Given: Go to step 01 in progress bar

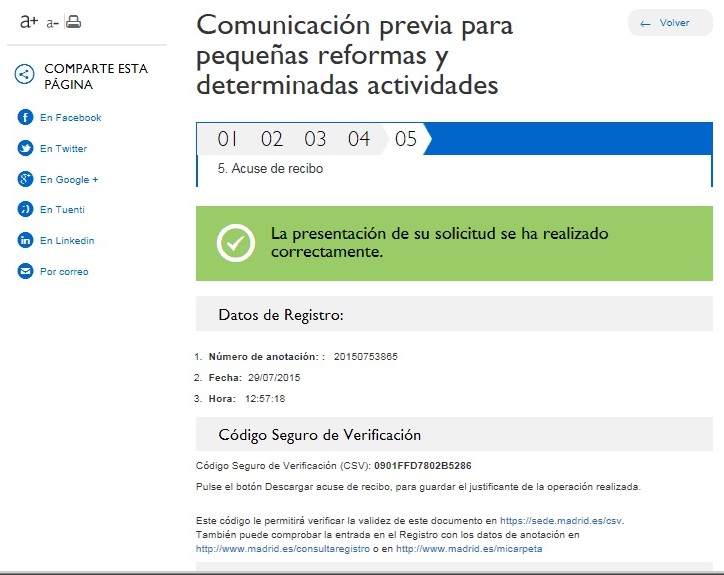Looking at the screenshot, I should 228,139.
